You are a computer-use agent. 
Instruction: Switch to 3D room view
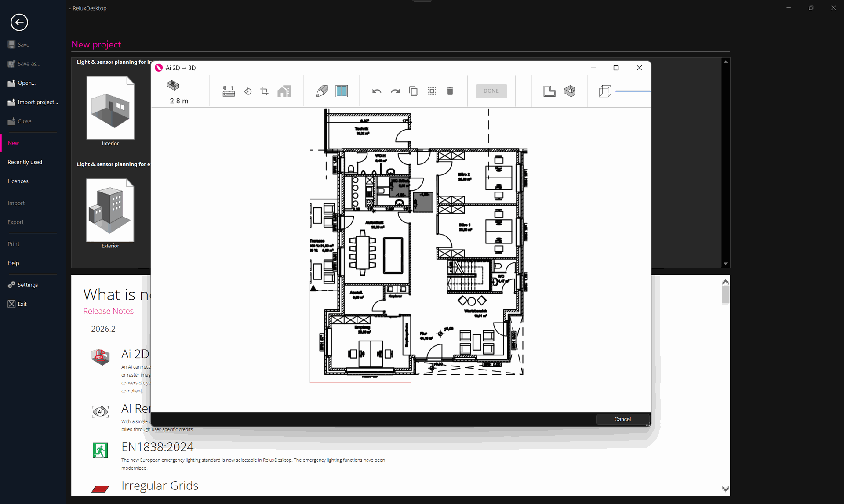coord(570,91)
